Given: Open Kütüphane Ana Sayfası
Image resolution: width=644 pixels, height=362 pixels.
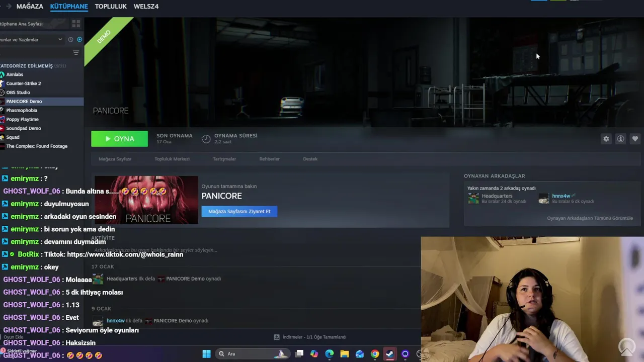Looking at the screenshot, I should (21, 24).
